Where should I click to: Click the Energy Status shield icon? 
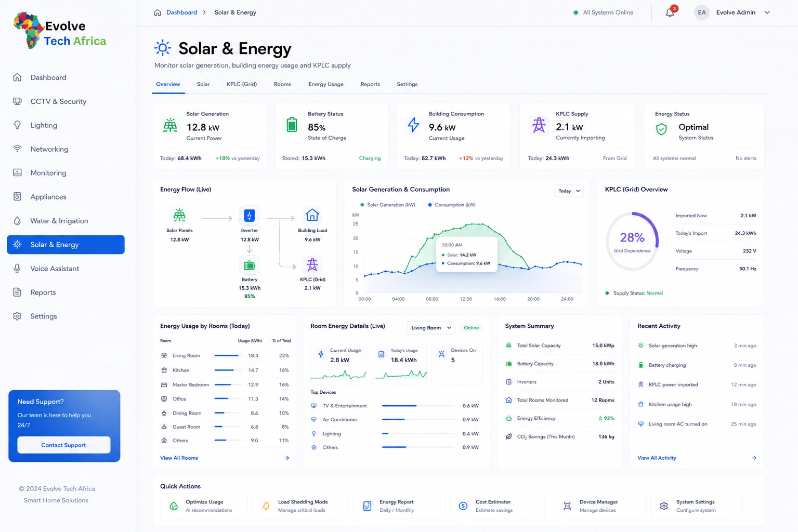click(x=661, y=129)
